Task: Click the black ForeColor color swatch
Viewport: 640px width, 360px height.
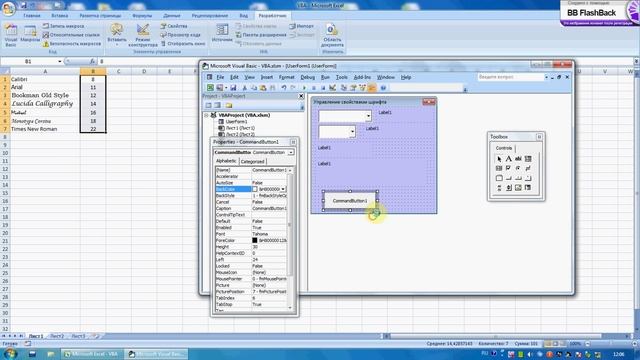Action: (255, 240)
